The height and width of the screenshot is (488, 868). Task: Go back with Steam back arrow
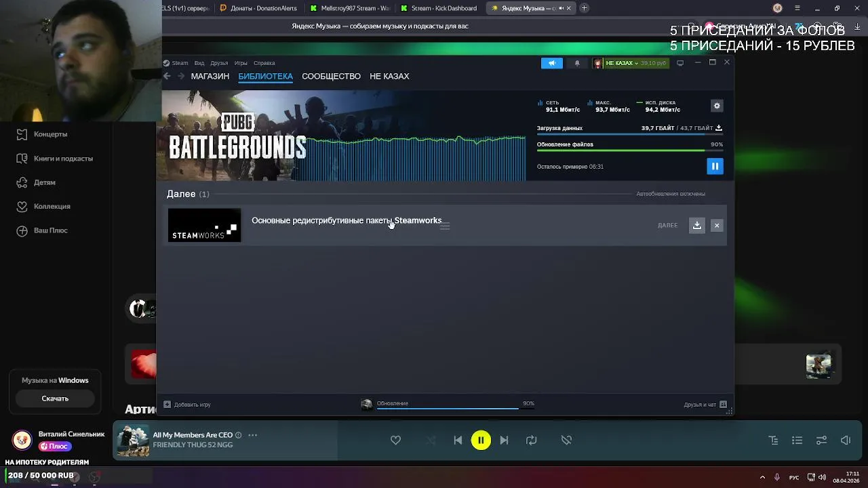coord(167,76)
